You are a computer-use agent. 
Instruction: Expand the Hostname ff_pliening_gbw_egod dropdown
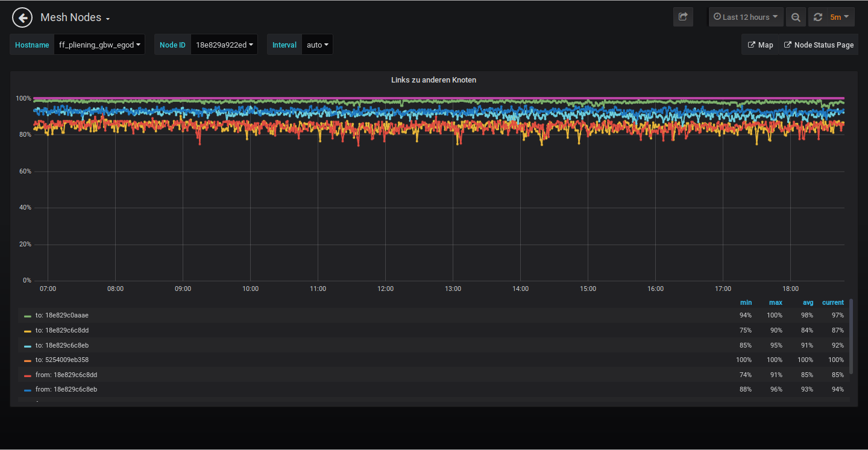(x=99, y=45)
